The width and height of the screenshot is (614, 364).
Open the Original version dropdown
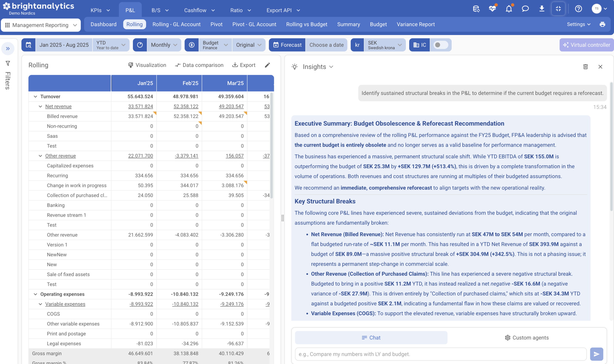[249, 45]
